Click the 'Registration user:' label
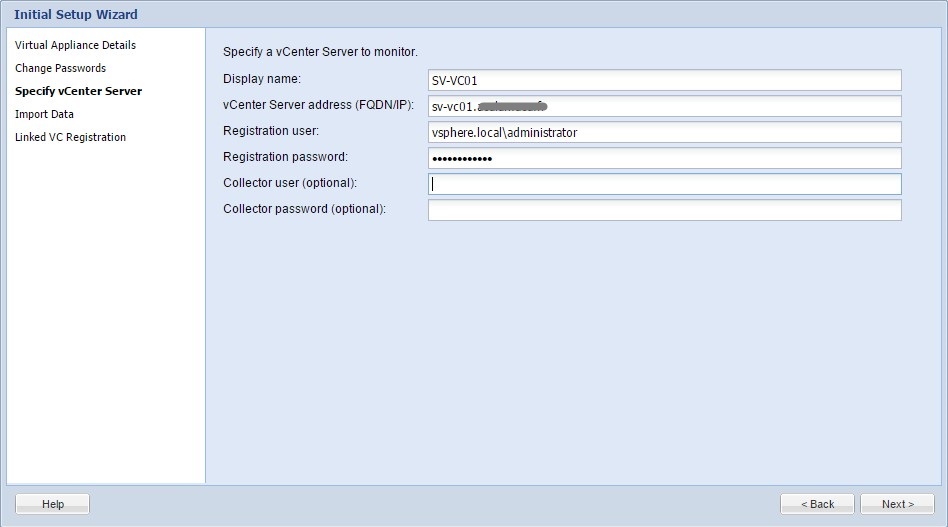 pos(271,131)
